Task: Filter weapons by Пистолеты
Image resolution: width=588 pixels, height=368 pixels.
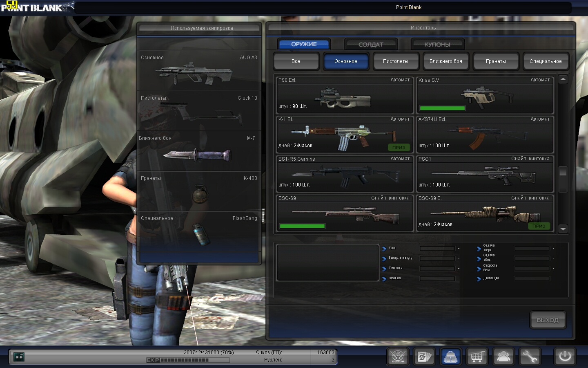Action: 396,61
